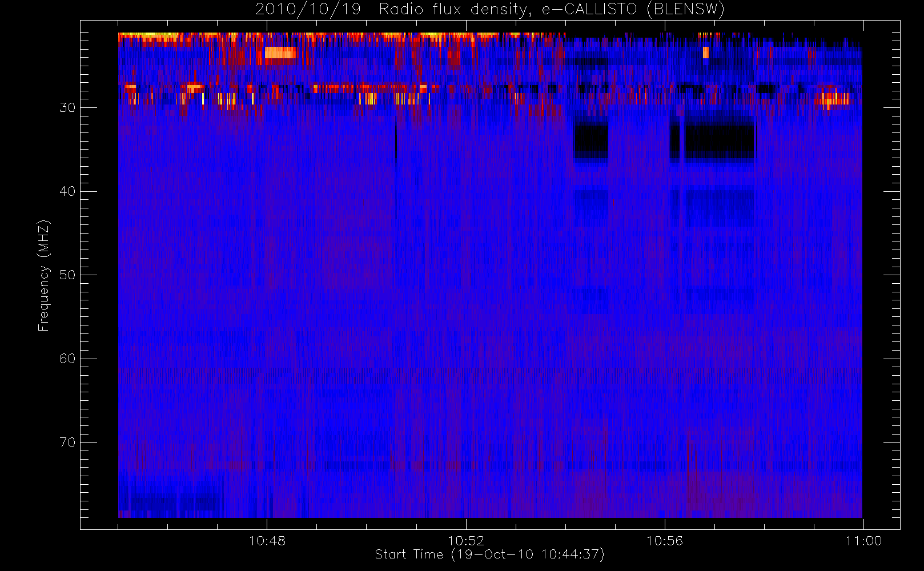The height and width of the screenshot is (571, 924).
Task: Click the 11:00 time tick label
Action: point(863,541)
